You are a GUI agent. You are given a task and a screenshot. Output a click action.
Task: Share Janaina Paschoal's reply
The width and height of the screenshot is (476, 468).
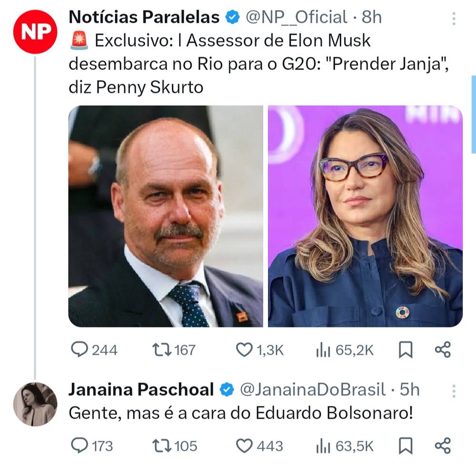pos(442,447)
